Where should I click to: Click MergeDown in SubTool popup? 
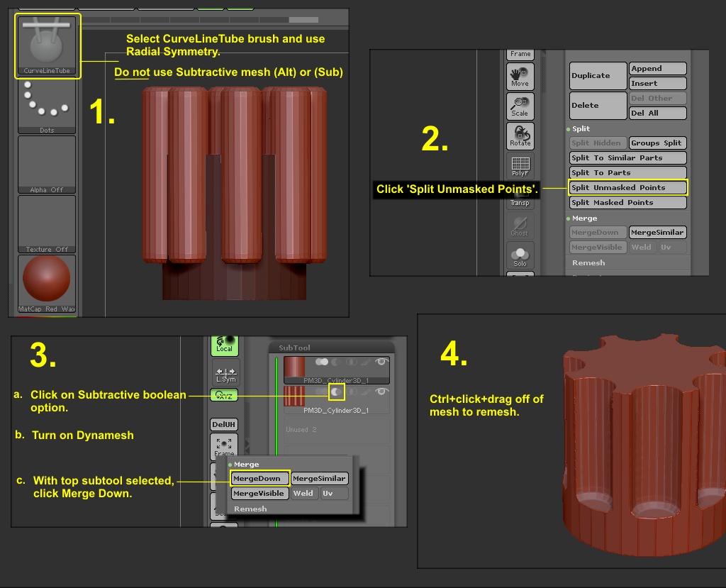pos(259,478)
